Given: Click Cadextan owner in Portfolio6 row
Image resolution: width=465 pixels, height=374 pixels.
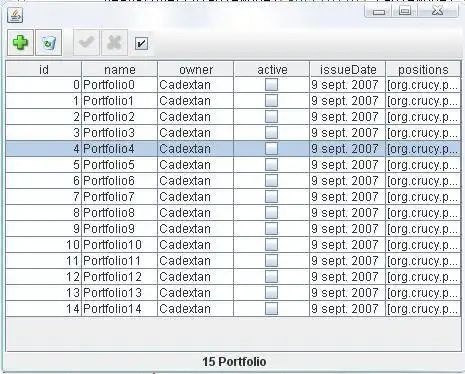Looking at the screenshot, I should coord(196,181).
